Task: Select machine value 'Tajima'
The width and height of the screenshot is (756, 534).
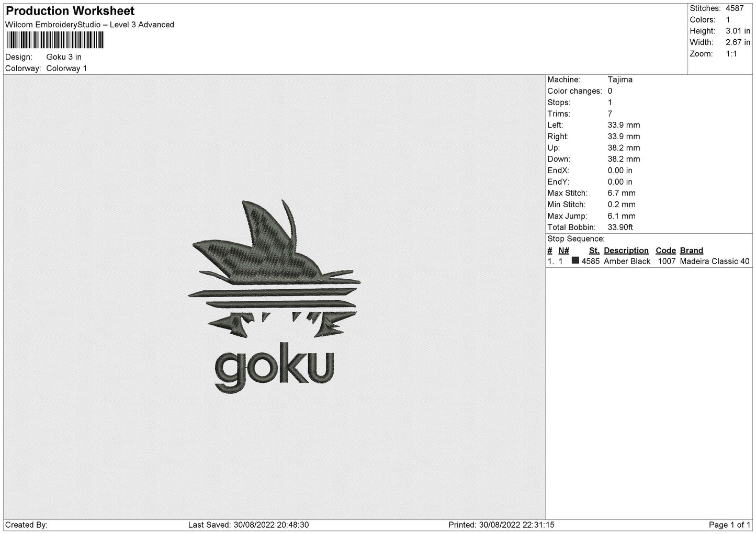Action: click(620, 79)
